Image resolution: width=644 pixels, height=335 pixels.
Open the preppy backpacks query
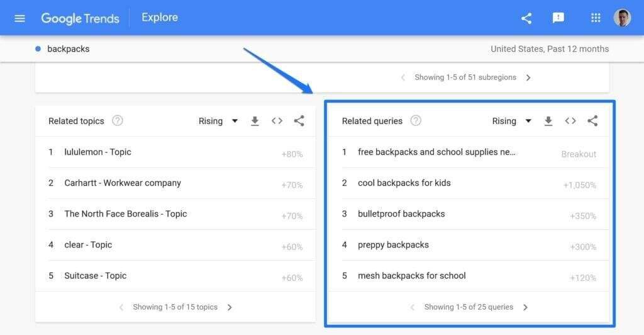tap(393, 244)
